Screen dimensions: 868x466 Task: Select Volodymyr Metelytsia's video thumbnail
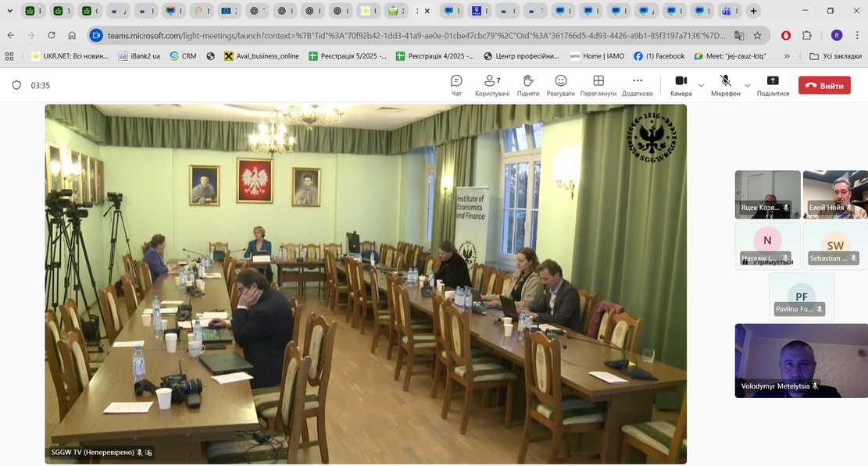click(801, 361)
